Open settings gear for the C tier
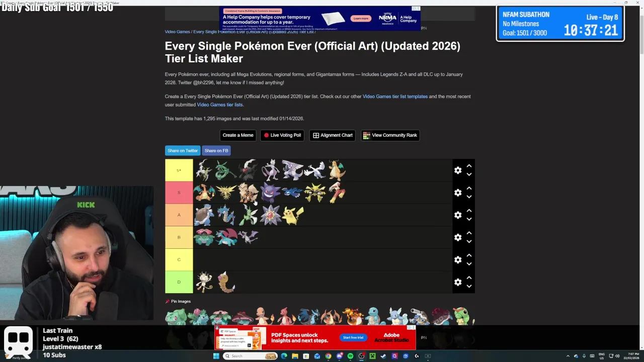The image size is (644, 362). (x=458, y=259)
